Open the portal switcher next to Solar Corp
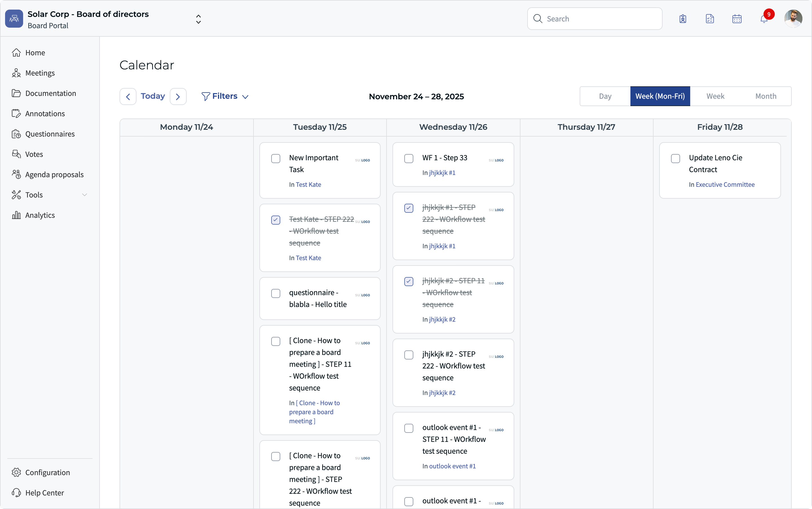 point(198,19)
